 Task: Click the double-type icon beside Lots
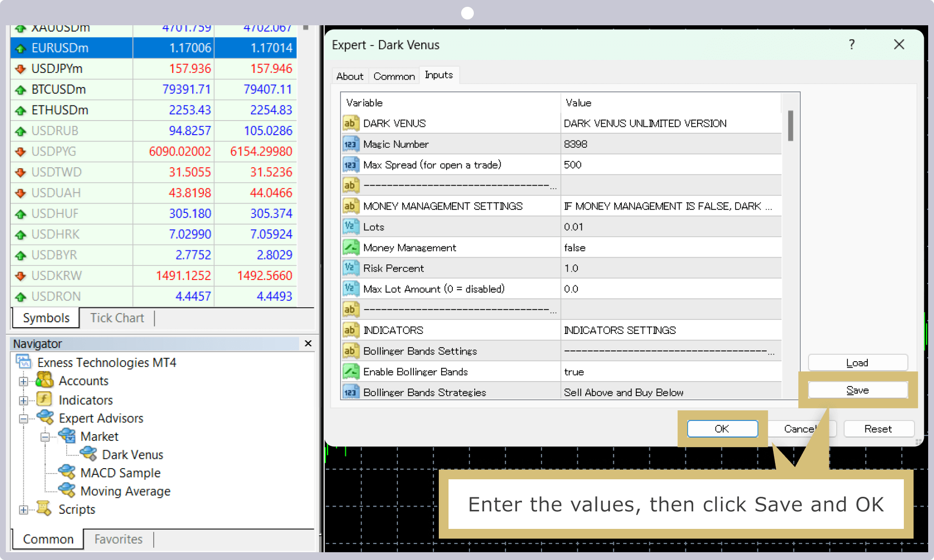pyautogui.click(x=351, y=227)
